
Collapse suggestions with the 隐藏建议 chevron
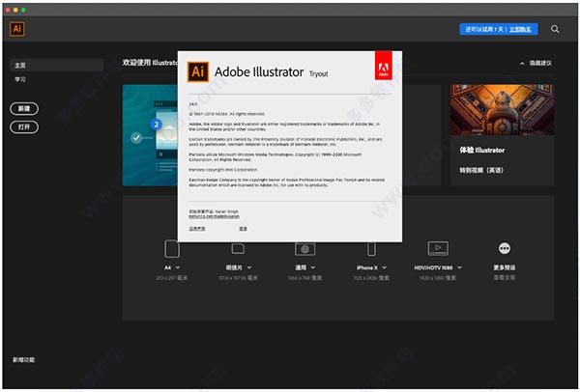click(x=522, y=63)
